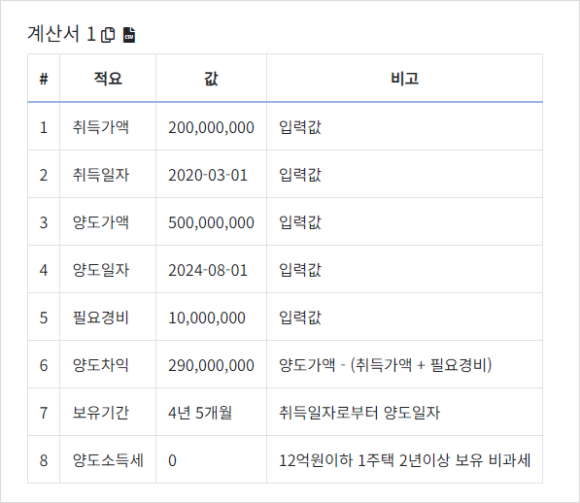Click the 계산서 1 heading
This screenshot has height=503, width=580.
click(x=61, y=34)
